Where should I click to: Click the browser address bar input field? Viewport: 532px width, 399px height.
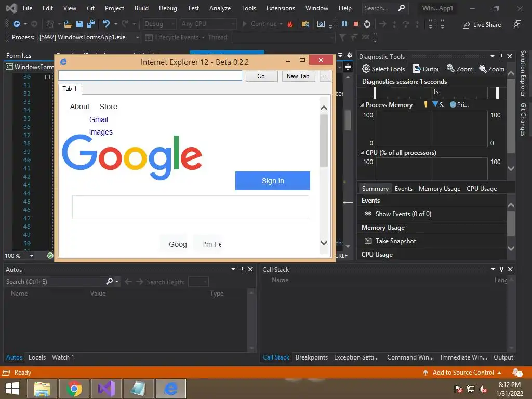150,75
